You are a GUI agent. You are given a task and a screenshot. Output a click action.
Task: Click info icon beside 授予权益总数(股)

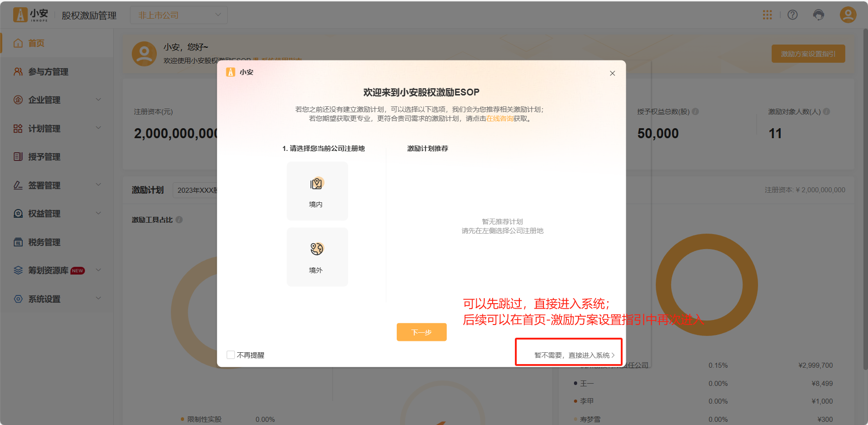[695, 111]
